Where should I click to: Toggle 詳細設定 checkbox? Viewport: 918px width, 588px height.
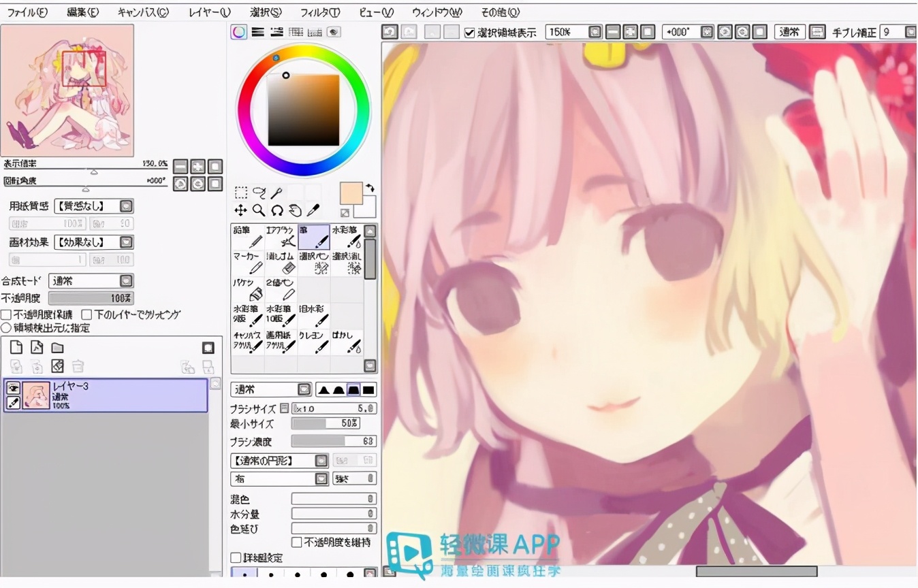236,558
